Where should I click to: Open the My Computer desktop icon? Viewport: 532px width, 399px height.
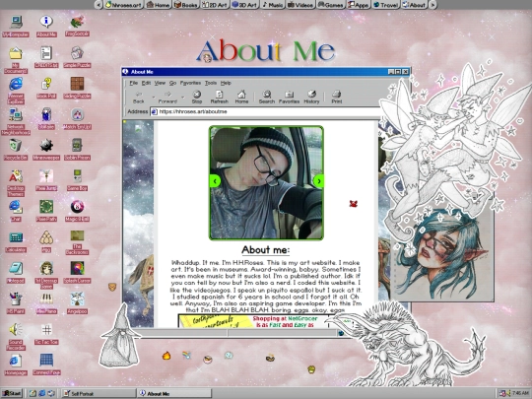[16, 26]
